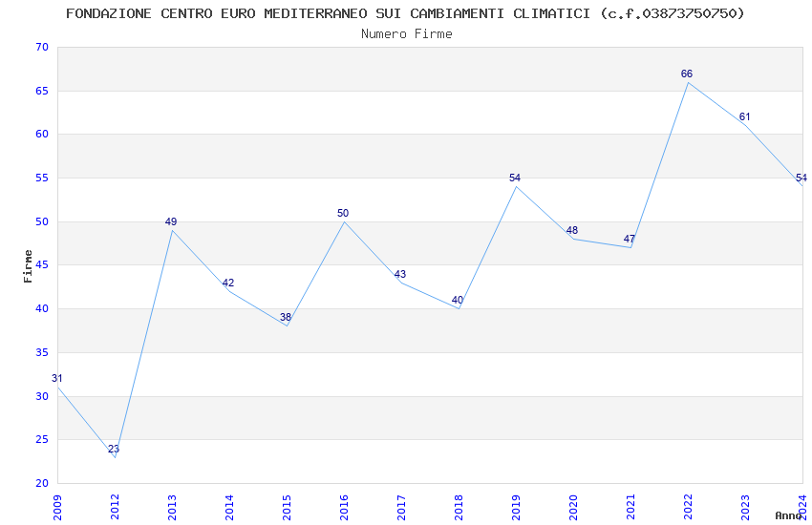812x525 pixels.
Task: Click the year 2024 on the x-axis
Action: [802, 508]
